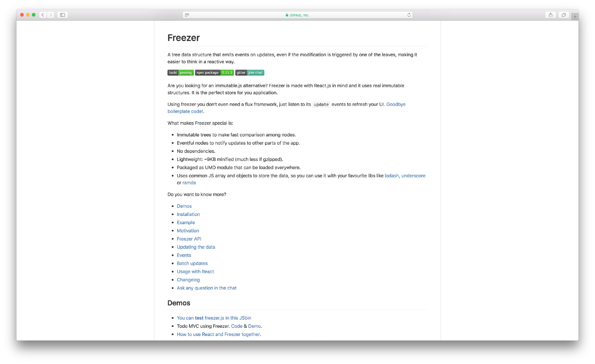Screen dimensions: 595x364
Task: Click the green lock icon in address bar
Action: click(287, 15)
